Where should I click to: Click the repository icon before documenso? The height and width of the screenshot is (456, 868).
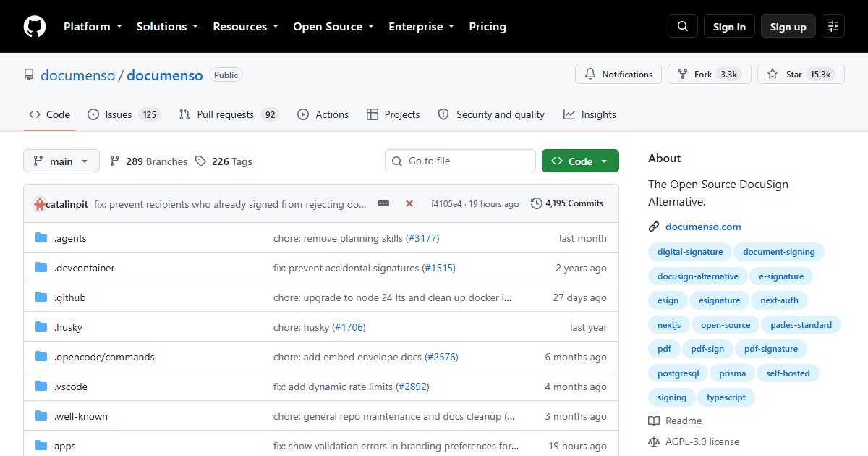[29, 75]
